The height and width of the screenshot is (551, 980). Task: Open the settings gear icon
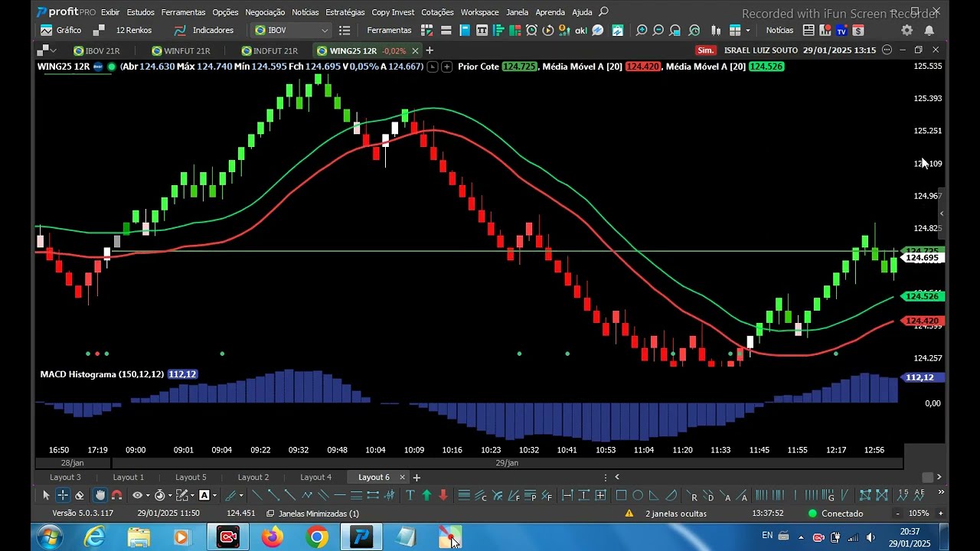[x=906, y=31]
